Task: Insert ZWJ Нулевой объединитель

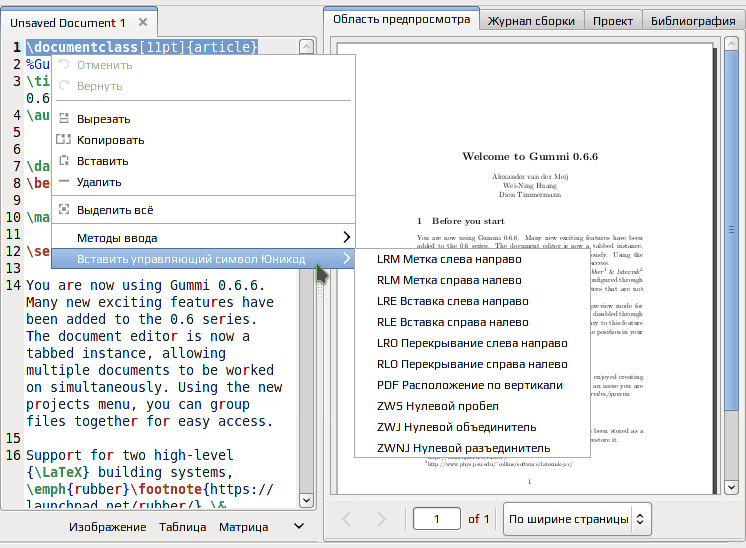Action: 472,427
